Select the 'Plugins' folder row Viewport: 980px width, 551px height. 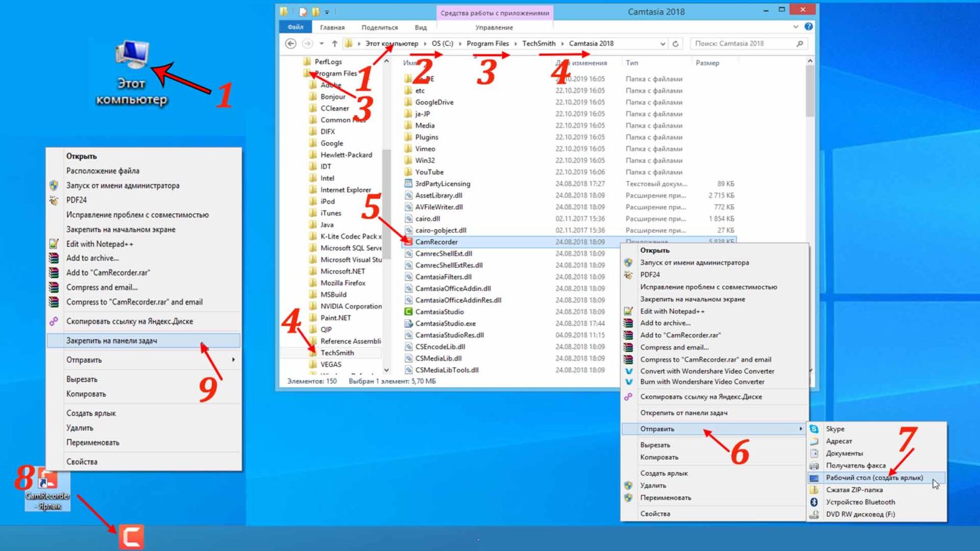[569, 137]
